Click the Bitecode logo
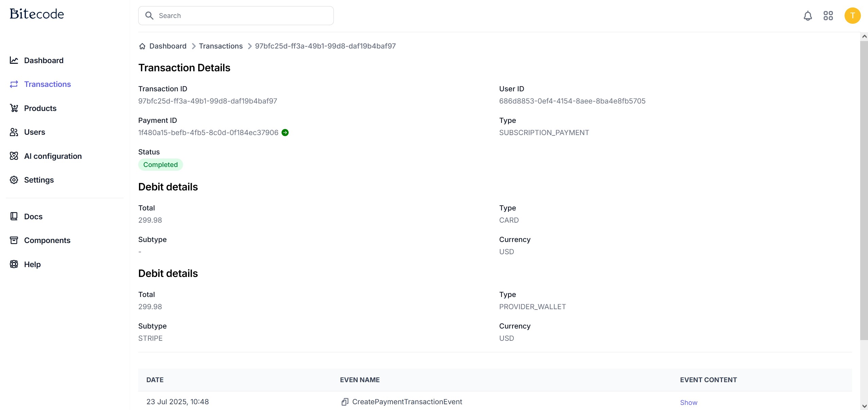Screen dimensions: 868x410 (x=37, y=14)
